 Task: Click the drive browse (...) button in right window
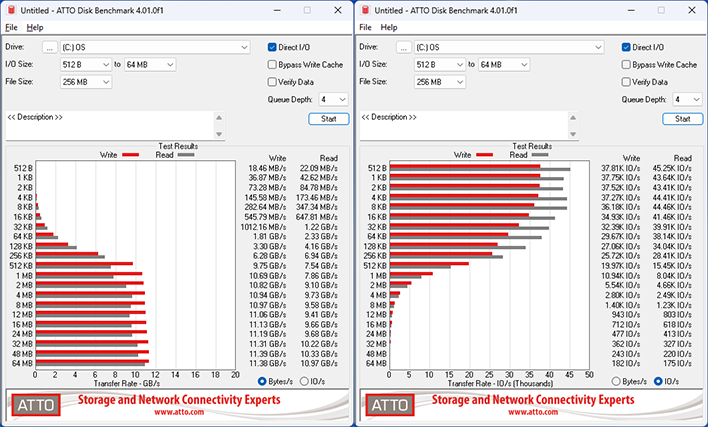pyautogui.click(x=403, y=47)
